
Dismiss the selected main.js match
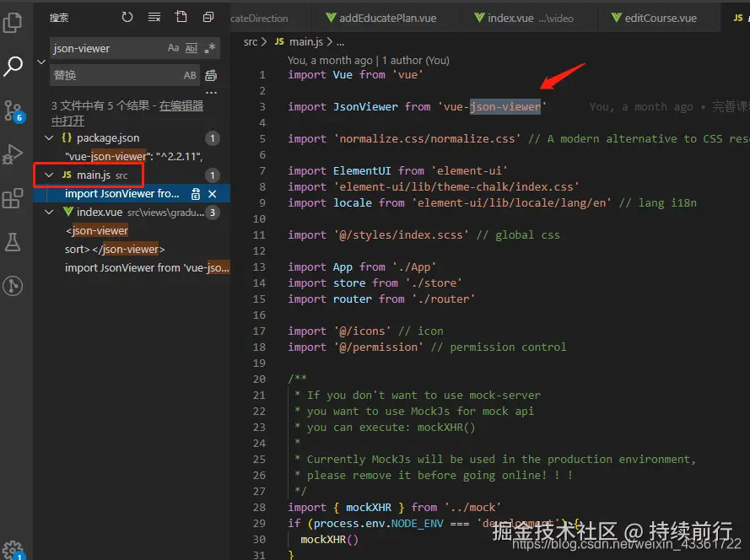(213, 194)
